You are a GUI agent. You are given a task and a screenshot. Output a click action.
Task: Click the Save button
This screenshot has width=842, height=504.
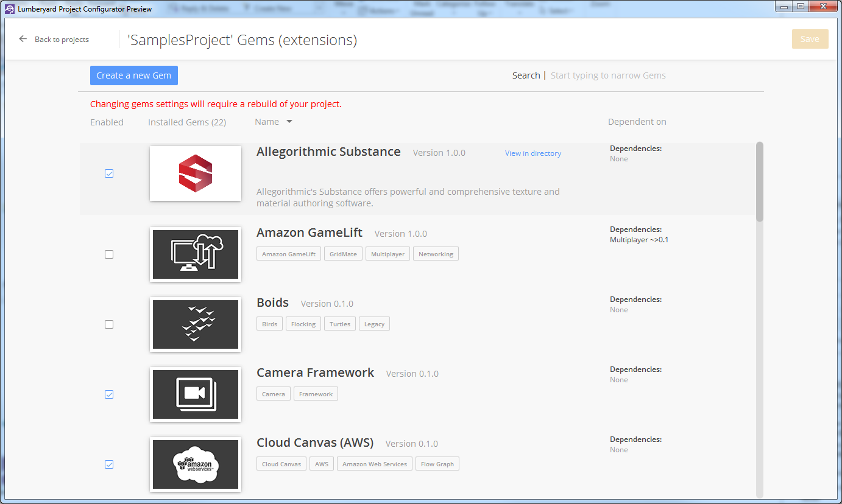tap(810, 39)
